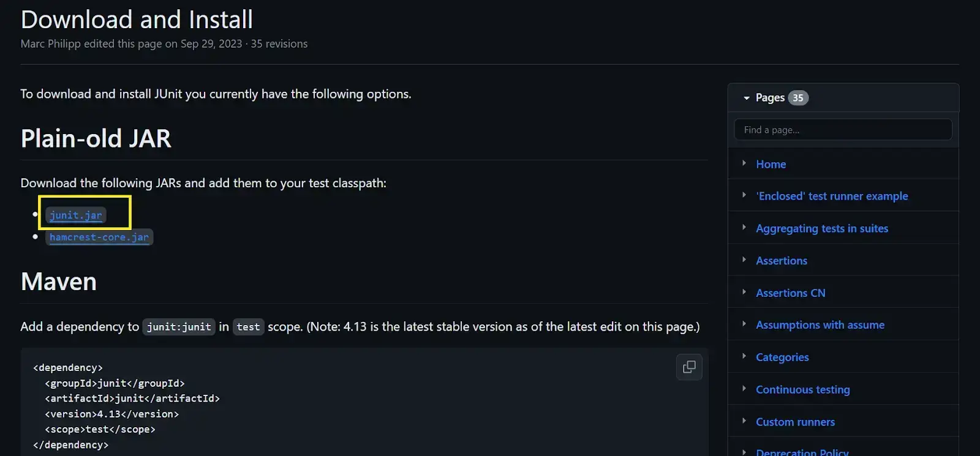The image size is (980, 456).
Task: Expand the Assertions page arrow
Action: 744,260
